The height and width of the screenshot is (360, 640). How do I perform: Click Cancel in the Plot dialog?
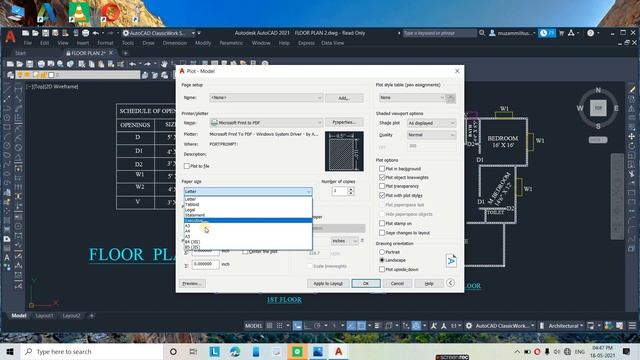[397, 283]
